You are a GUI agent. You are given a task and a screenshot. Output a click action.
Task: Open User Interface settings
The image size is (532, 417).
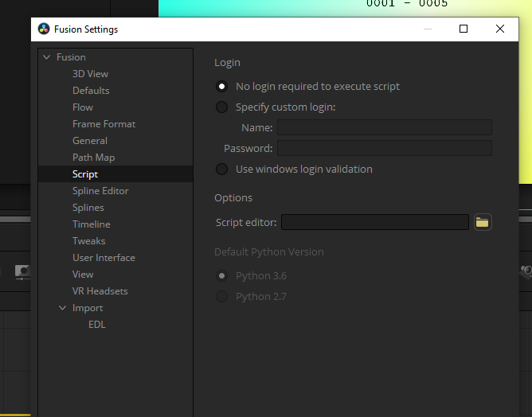coord(104,258)
